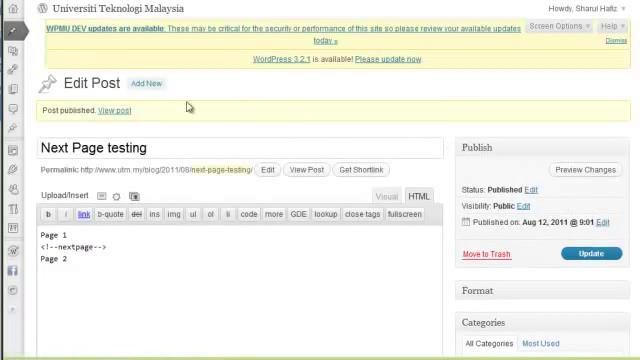This screenshot has width=640, height=360.
Task: Expand the Help dropdown
Action: point(613,26)
